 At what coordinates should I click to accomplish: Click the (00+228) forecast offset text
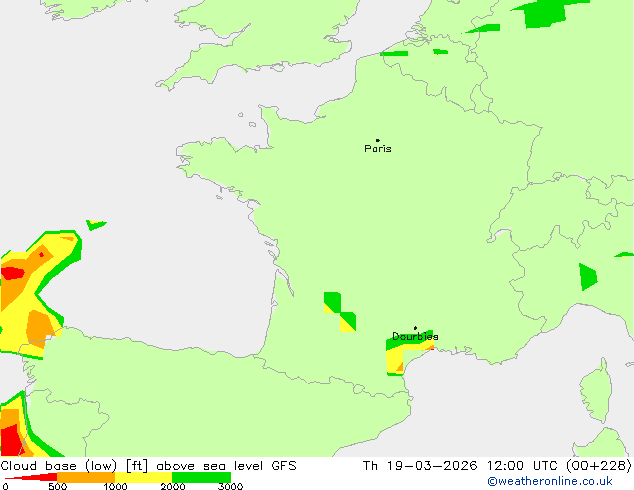click(x=598, y=466)
